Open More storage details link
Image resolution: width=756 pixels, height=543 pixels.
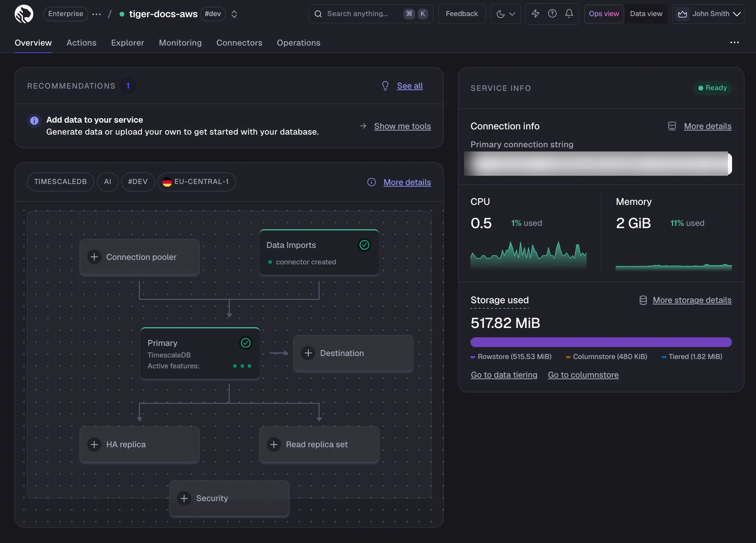pos(692,300)
